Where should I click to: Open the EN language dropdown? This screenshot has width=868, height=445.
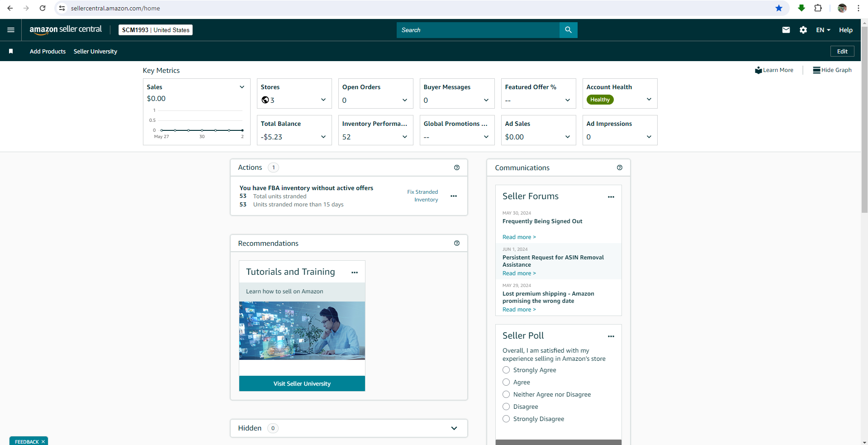pos(823,30)
